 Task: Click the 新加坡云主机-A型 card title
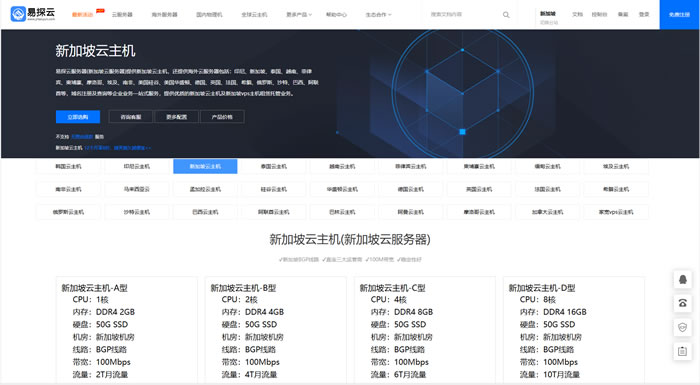point(94,288)
